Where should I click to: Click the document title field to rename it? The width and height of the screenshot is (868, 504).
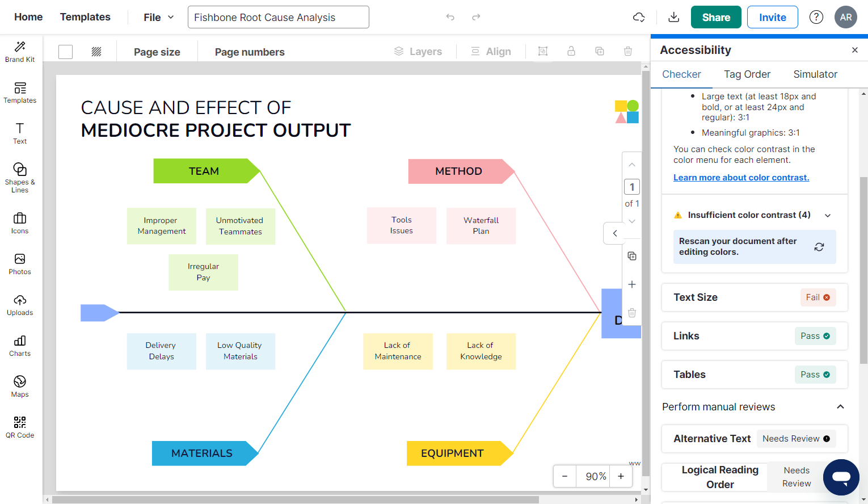point(278,17)
